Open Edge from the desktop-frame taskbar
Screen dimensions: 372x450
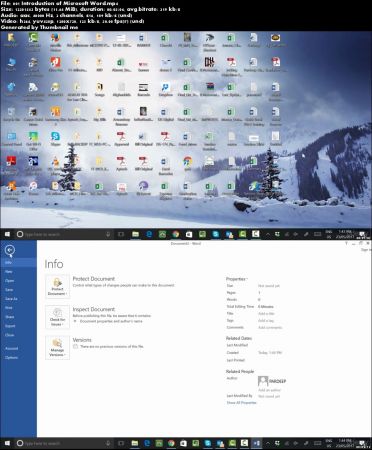pyautogui.click(x=149, y=234)
